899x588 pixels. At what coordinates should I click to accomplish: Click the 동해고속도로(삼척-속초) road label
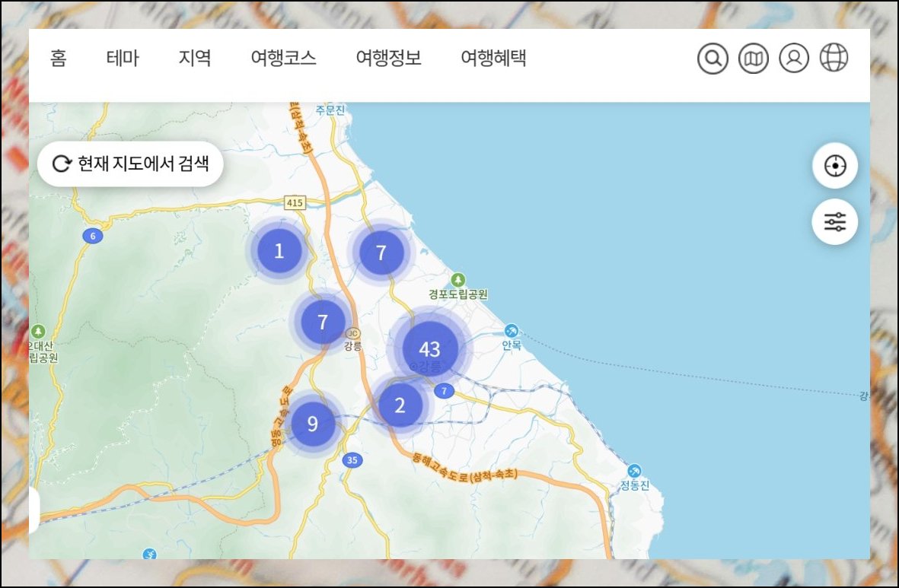(465, 467)
